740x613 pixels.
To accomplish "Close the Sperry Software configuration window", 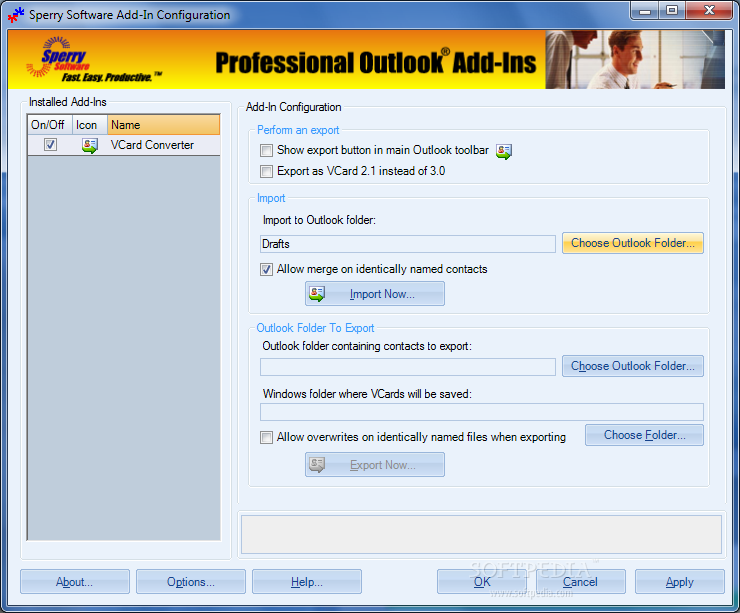I will pos(709,10).
